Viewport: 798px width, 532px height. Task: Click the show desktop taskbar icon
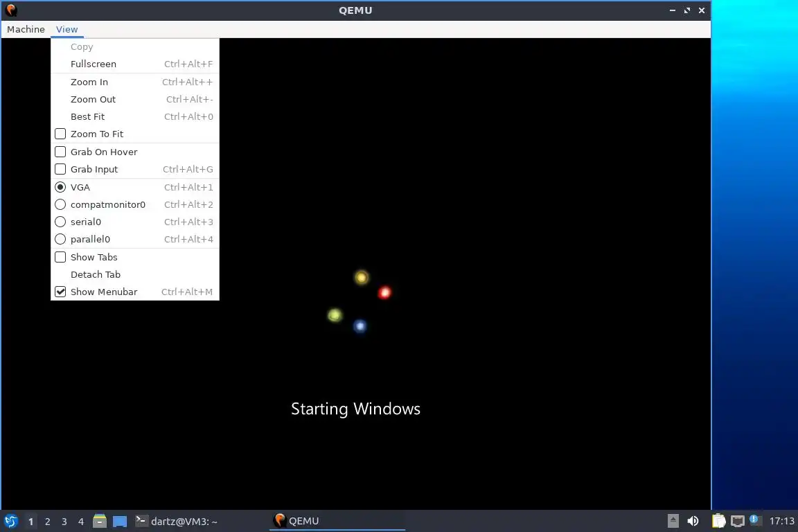pos(120,522)
